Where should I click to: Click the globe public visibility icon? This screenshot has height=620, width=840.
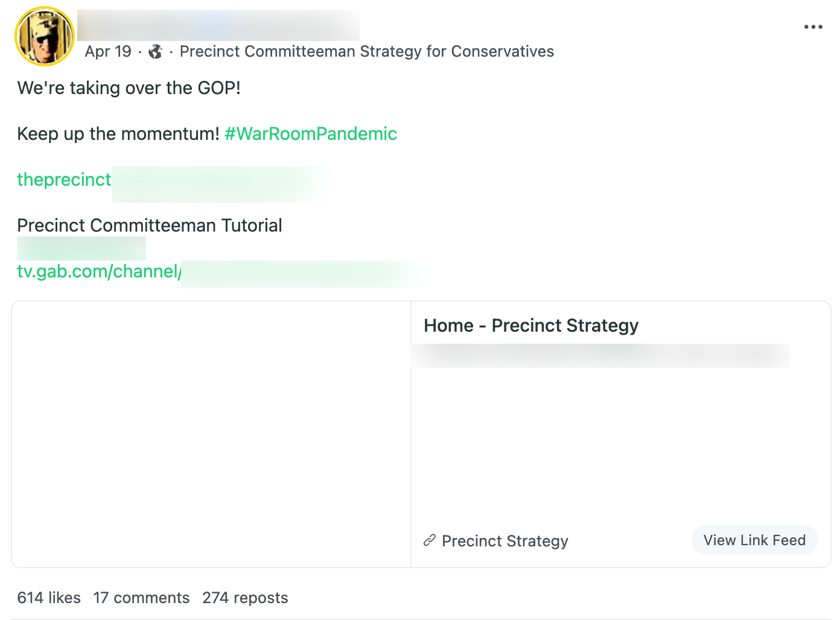(155, 52)
